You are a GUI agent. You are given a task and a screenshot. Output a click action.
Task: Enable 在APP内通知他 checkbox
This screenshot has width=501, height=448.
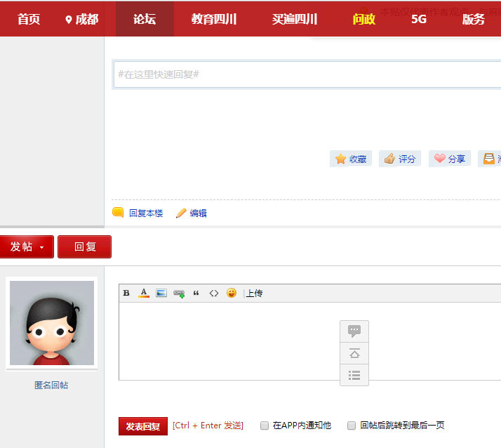click(265, 426)
